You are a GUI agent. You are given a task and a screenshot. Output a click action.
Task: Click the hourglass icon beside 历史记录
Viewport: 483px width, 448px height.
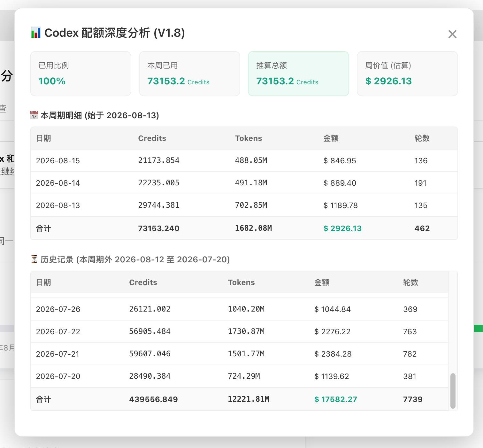(x=34, y=259)
